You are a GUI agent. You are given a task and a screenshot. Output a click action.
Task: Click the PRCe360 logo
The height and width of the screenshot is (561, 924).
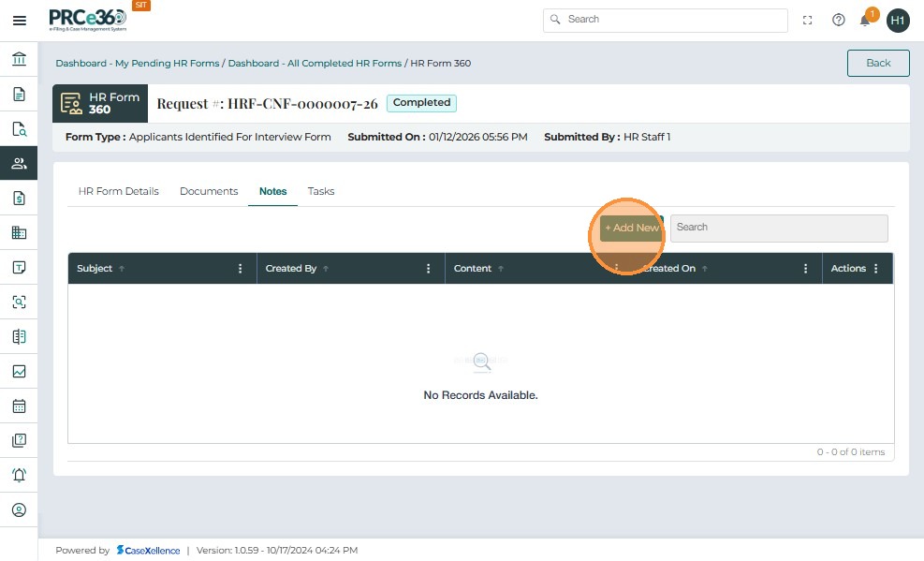tap(88, 20)
